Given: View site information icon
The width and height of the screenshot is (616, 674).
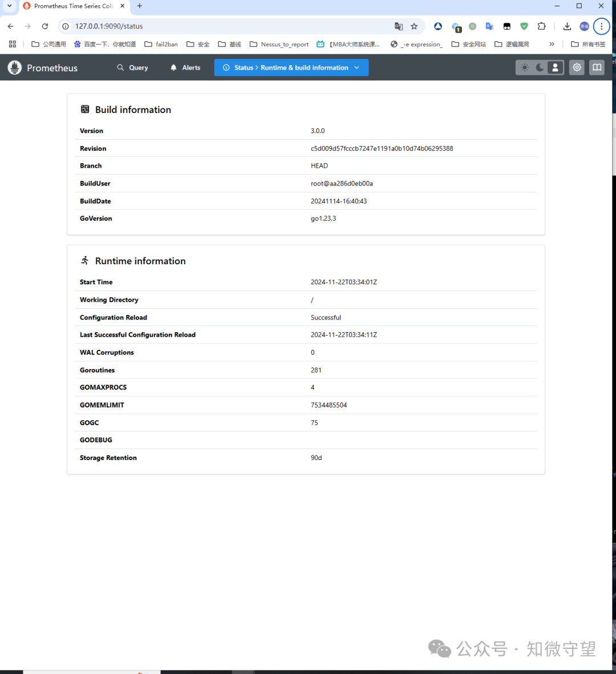Looking at the screenshot, I should tap(65, 26).
